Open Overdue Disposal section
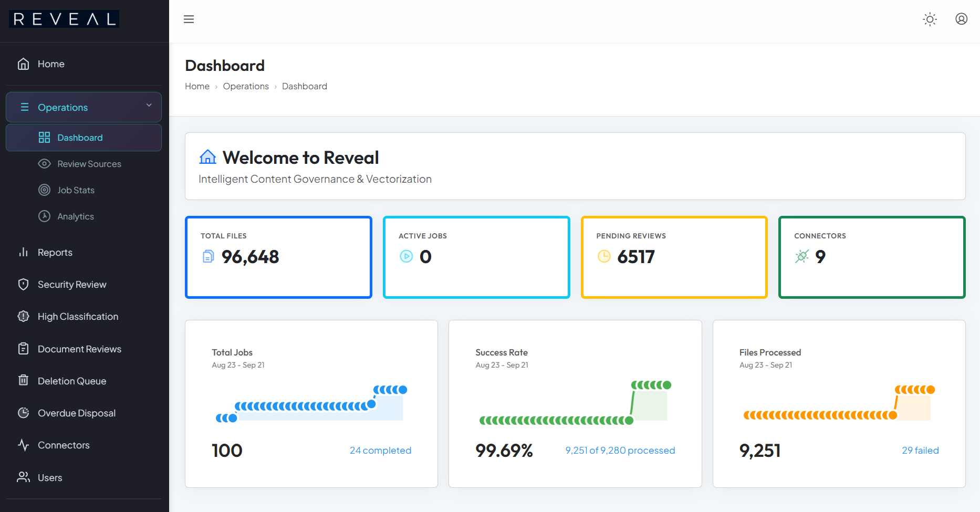 (84, 413)
